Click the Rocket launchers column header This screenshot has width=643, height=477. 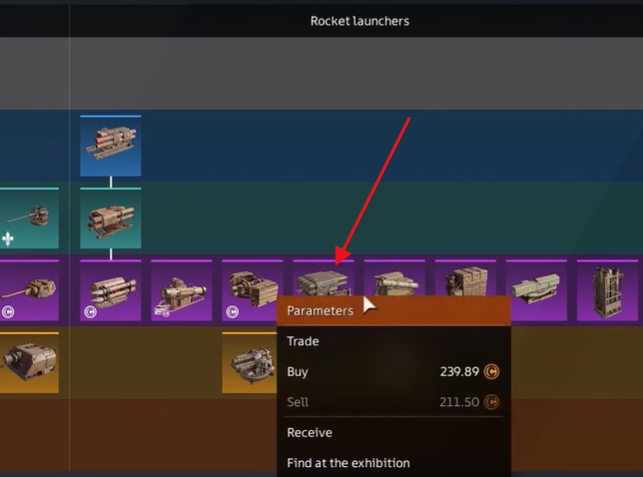pos(360,21)
